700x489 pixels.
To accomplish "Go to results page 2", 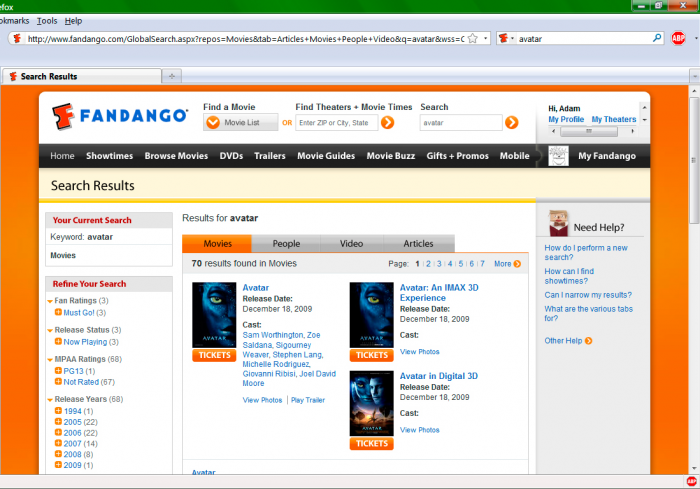I will tap(428, 264).
